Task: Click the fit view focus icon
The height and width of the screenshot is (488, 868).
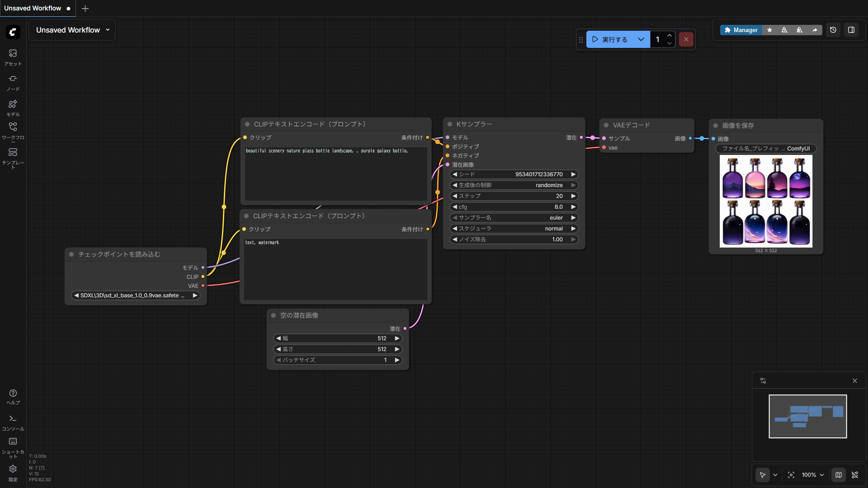Action: pyautogui.click(x=791, y=475)
